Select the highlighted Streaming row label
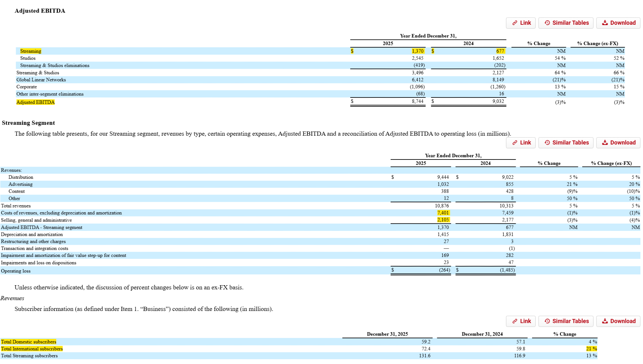The width and height of the screenshot is (643, 364). click(31, 51)
